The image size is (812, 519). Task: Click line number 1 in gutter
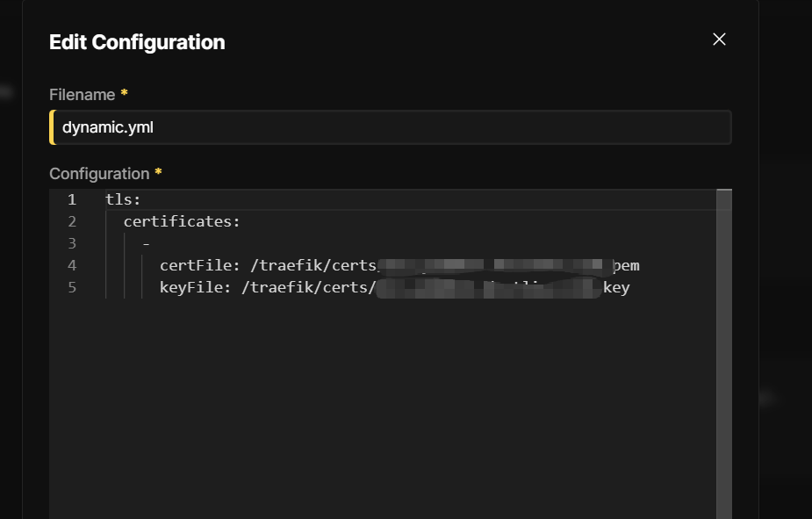coord(72,199)
